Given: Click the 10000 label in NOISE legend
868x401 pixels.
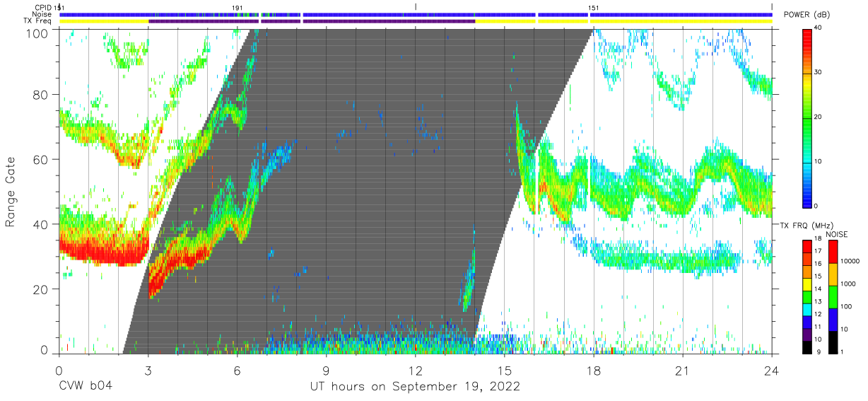Looking at the screenshot, I should pos(850,262).
